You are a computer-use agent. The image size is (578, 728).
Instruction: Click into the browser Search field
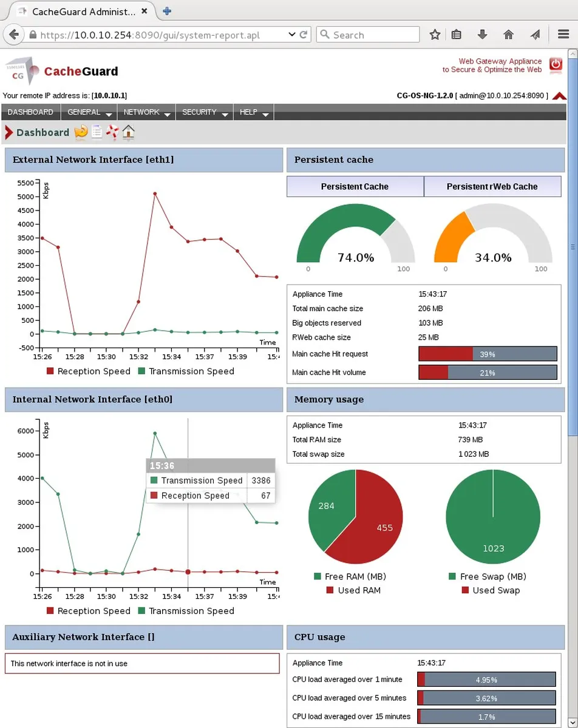tap(368, 35)
